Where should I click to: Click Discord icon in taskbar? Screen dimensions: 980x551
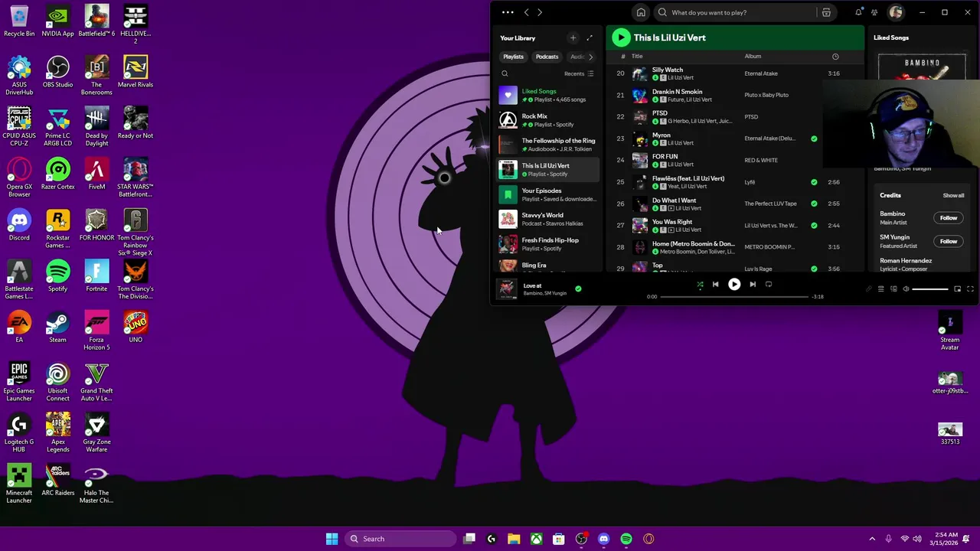(x=603, y=539)
